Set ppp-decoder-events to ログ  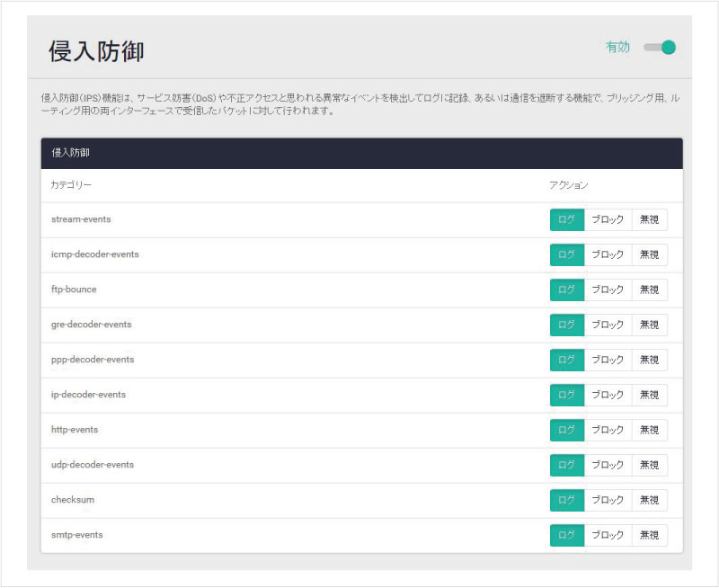(x=566, y=360)
